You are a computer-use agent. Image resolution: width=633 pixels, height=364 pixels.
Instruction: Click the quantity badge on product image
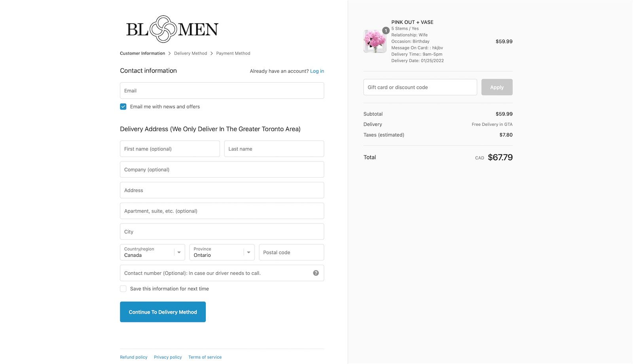click(x=386, y=30)
